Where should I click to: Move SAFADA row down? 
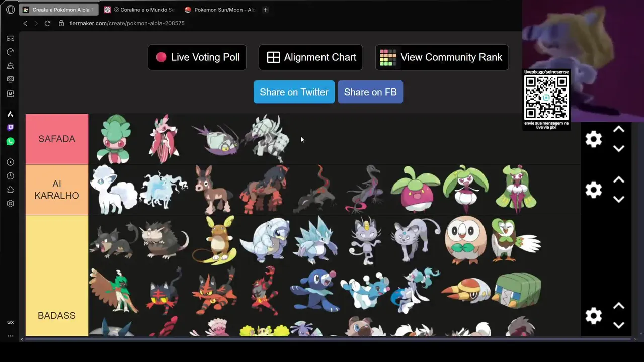[619, 149]
